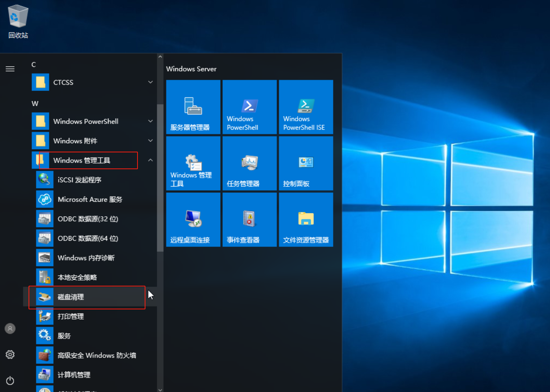Click letter W section header
Image resolution: width=550 pixels, height=392 pixels.
35,104
